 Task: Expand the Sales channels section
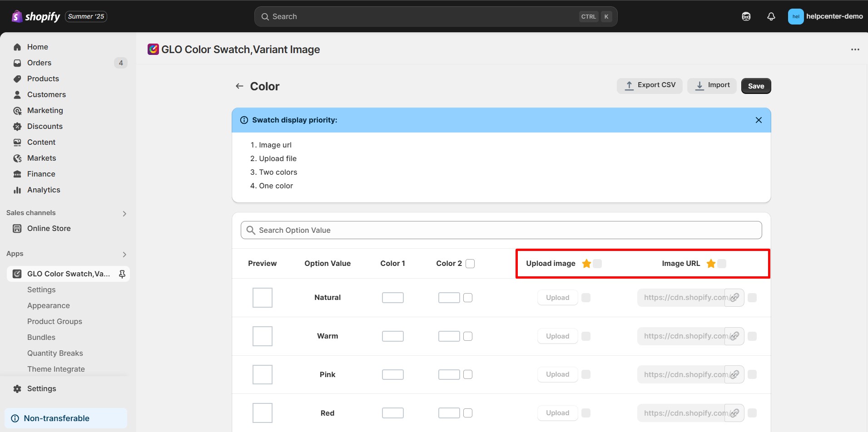coord(124,213)
